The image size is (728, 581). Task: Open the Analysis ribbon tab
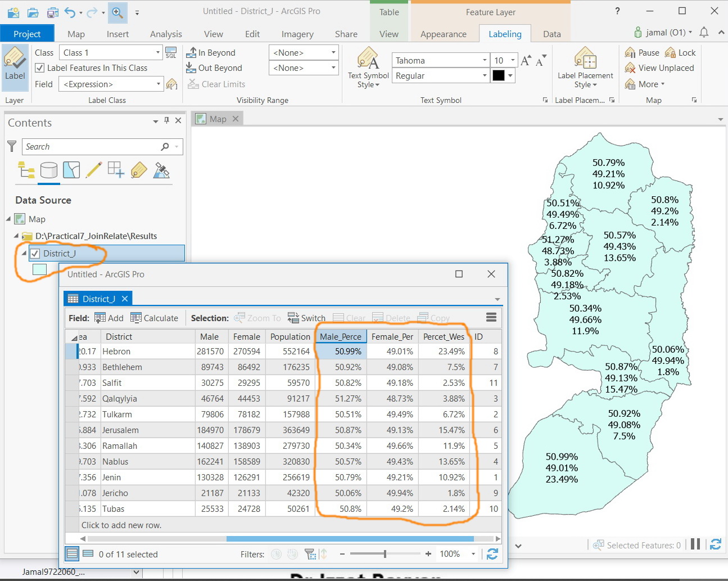[166, 34]
